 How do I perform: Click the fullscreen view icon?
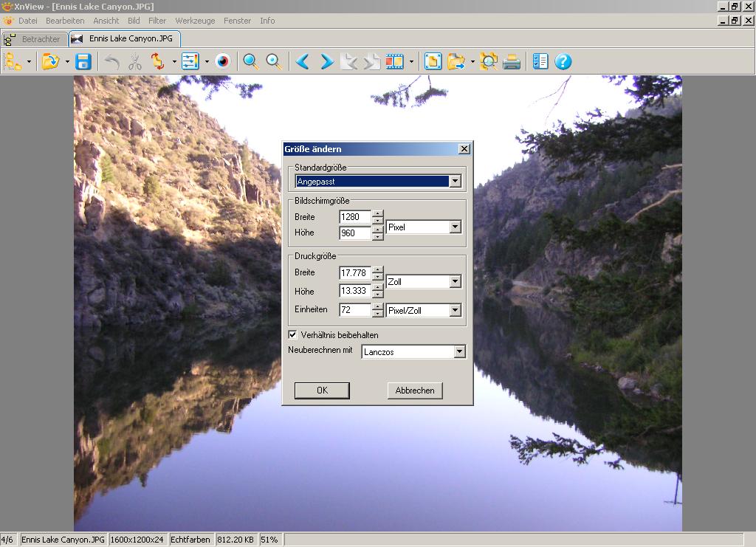pyautogui.click(x=433, y=61)
